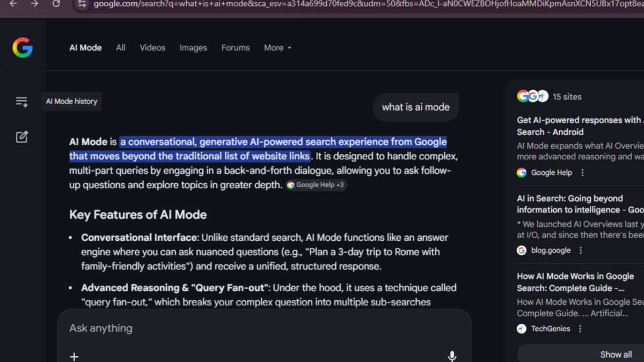Click the plus icon in Ask anything box
The height and width of the screenshot is (362, 644).
(75, 356)
